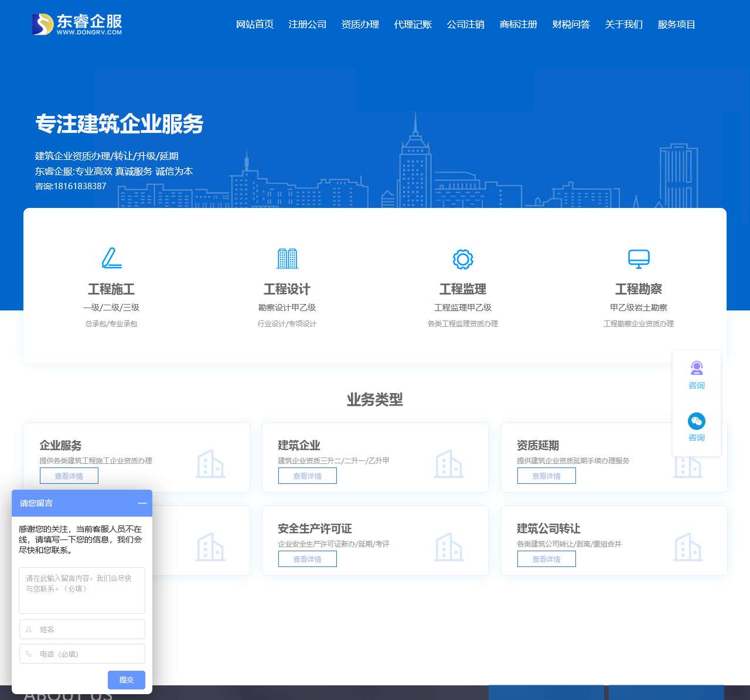Click the 东睿企服 logo in the header
The image size is (750, 700).
(x=77, y=25)
